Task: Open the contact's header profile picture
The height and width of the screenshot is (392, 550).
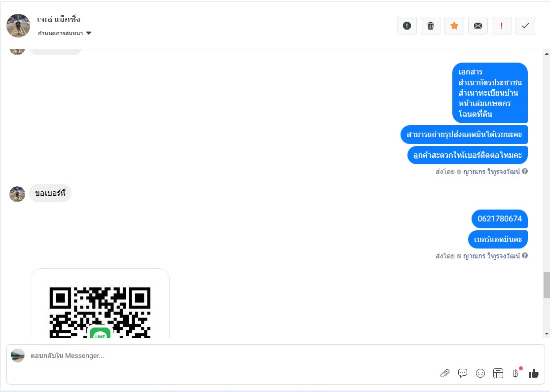Action: tap(18, 26)
